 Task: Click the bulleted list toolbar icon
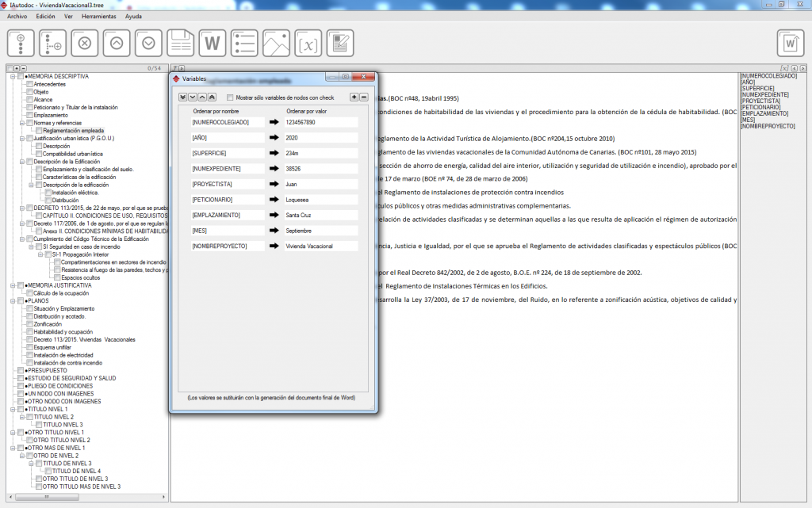244,43
